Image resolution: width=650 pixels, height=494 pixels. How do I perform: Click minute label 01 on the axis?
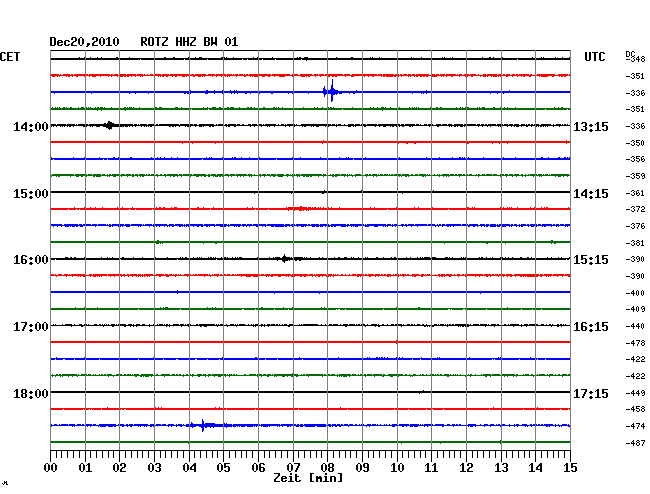[85, 468]
